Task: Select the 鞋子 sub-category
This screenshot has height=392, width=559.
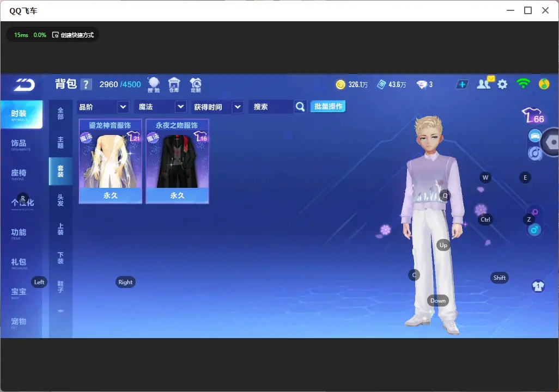Action: [60, 287]
